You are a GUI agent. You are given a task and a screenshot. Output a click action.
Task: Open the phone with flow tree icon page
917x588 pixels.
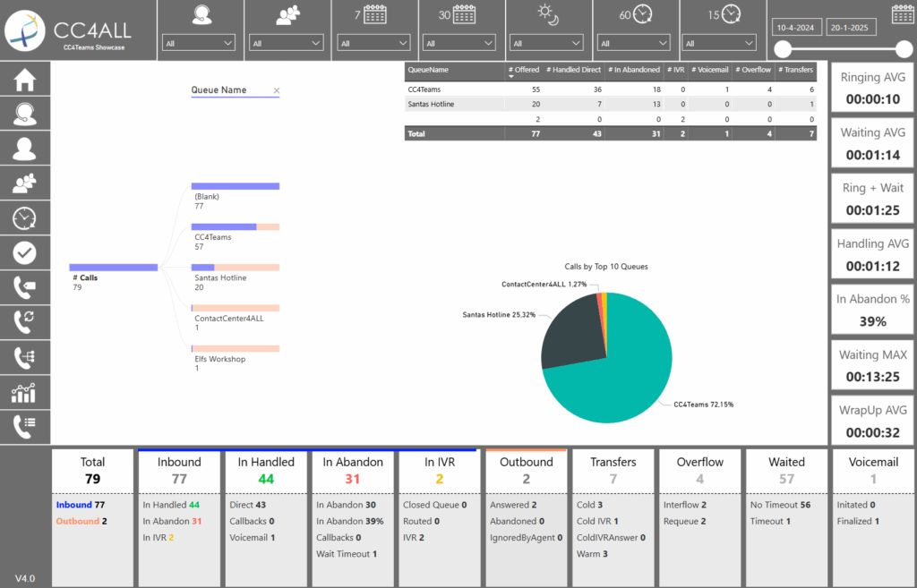(x=25, y=357)
